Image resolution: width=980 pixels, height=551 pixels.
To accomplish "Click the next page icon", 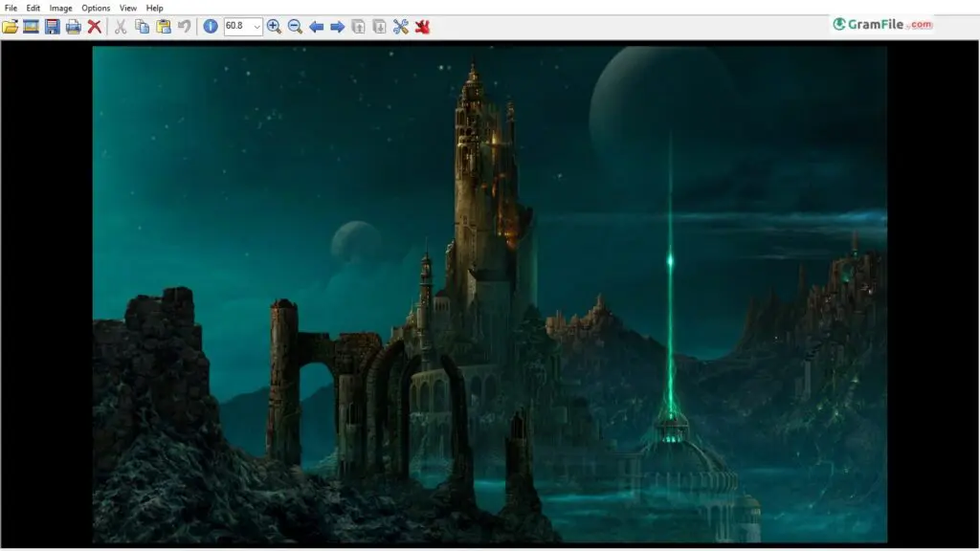I will [379, 26].
